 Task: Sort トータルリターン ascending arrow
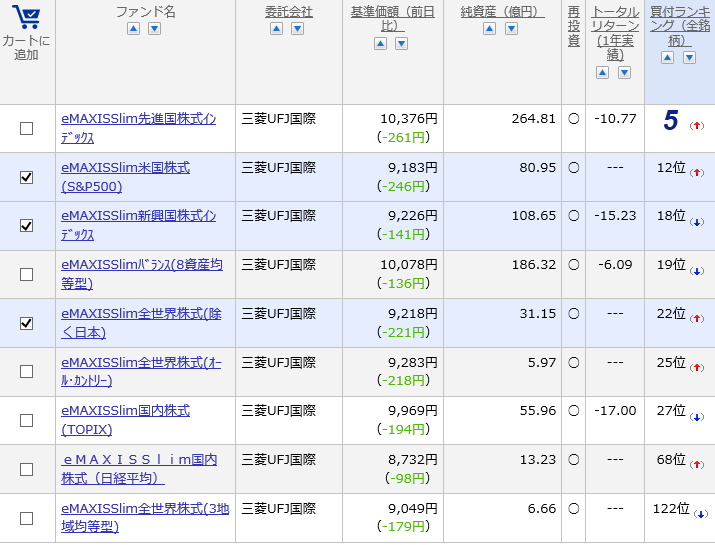602,73
